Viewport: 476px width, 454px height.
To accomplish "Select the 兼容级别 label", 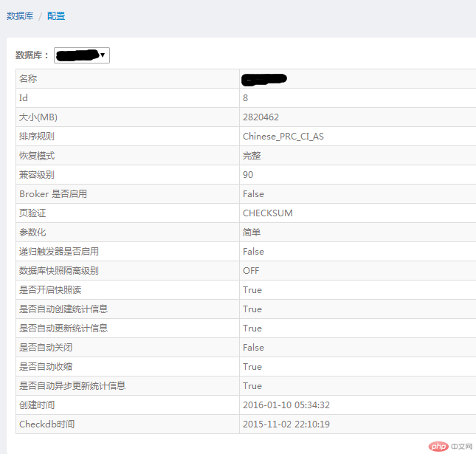I will click(x=37, y=175).
